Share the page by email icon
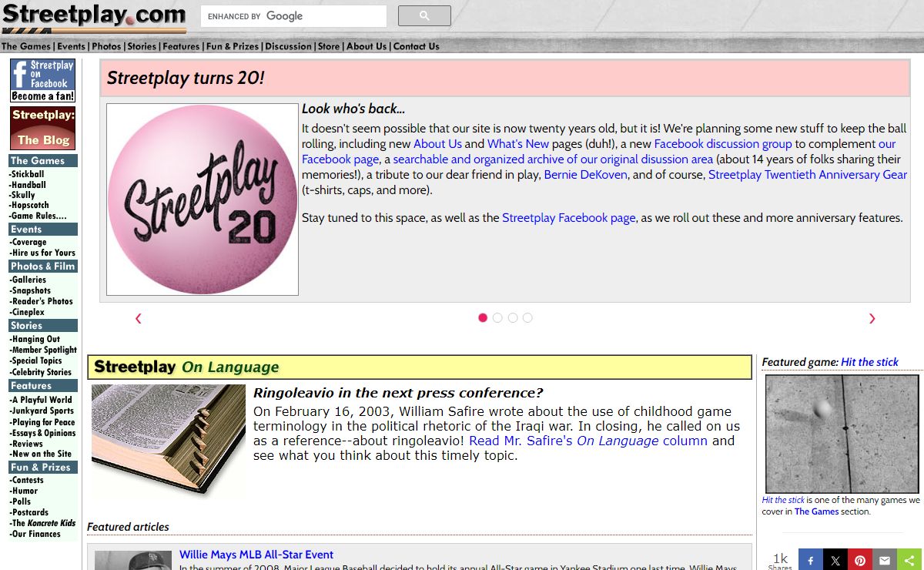This screenshot has width=924, height=570. click(x=885, y=561)
